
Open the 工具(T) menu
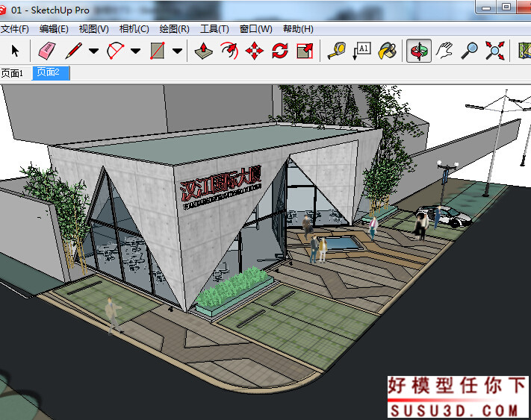pyautogui.click(x=214, y=29)
